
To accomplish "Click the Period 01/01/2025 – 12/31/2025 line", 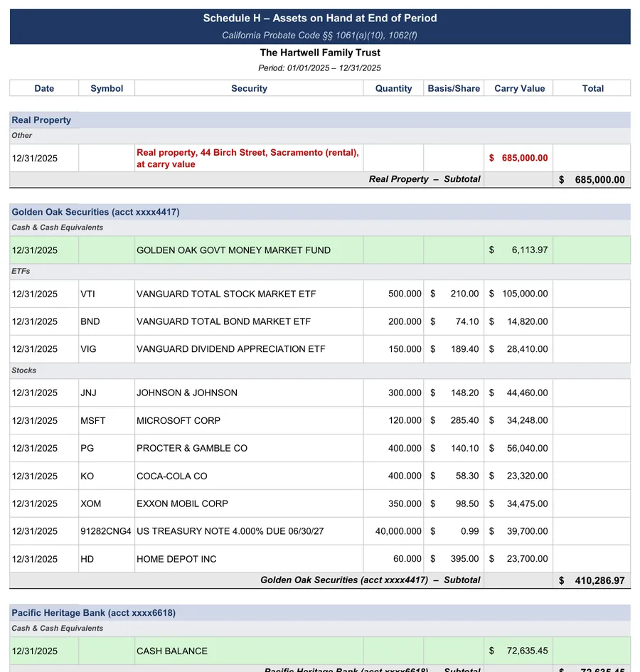I will 319,68.
